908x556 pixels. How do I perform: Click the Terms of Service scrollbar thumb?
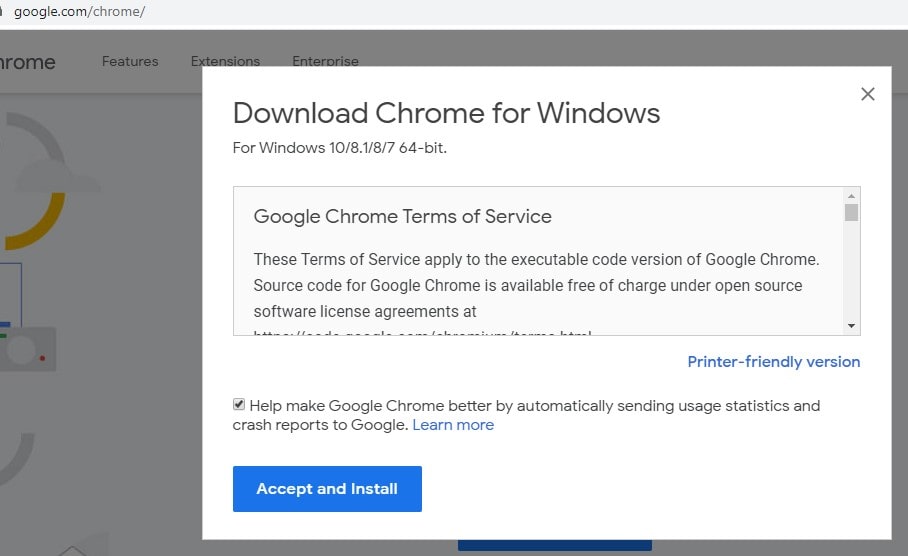851,212
